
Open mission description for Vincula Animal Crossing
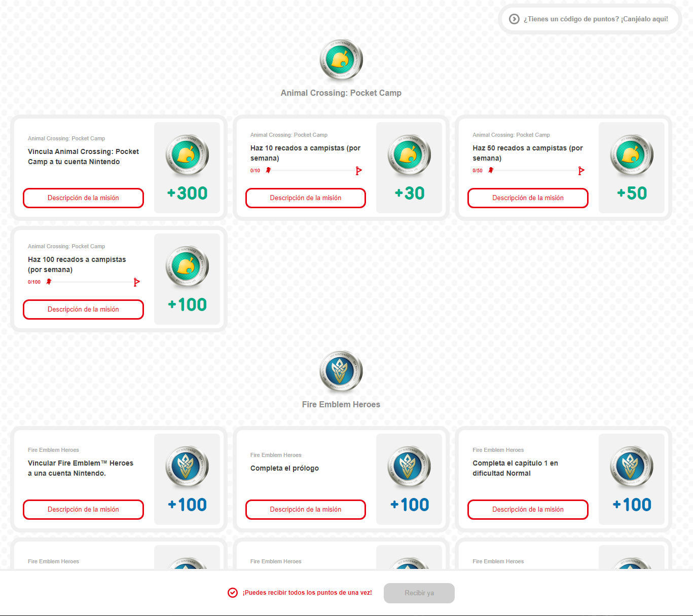[x=83, y=198]
